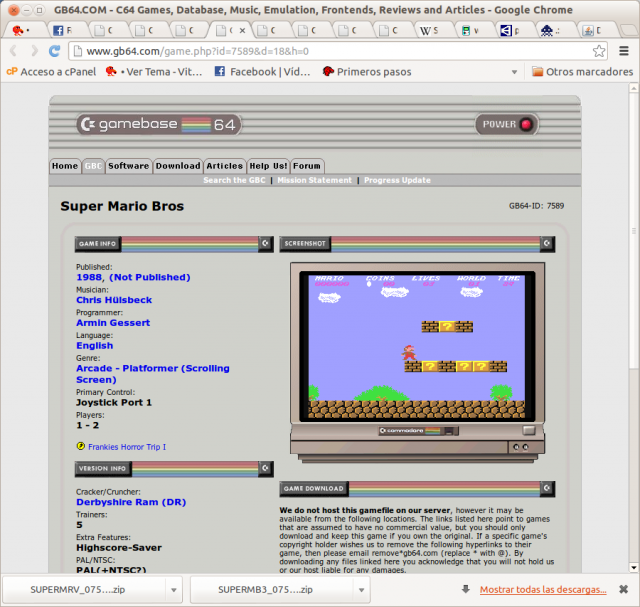Reload the page with refresh icon
Viewport: 640px width, 607px height.
tap(54, 51)
